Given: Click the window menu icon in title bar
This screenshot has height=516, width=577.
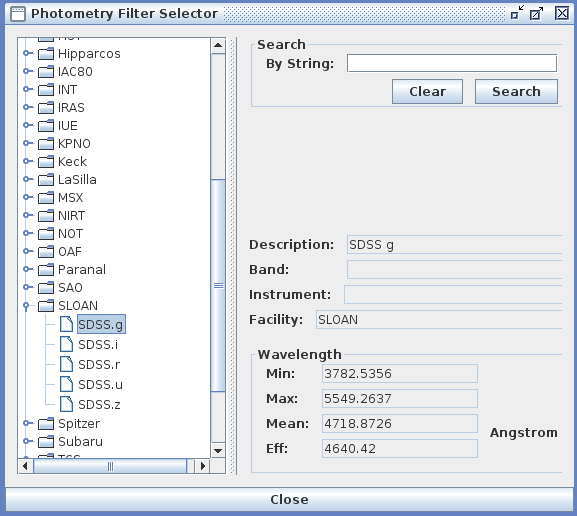Looking at the screenshot, I should (x=18, y=14).
